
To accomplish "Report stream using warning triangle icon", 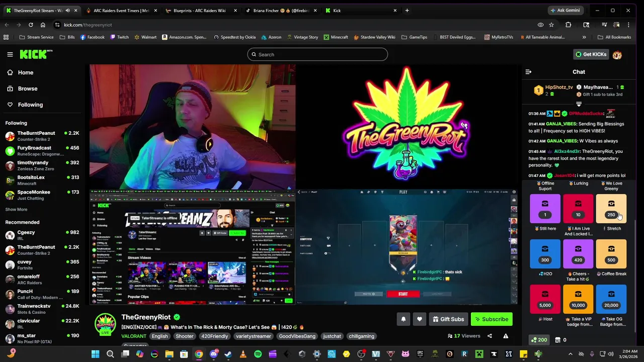I will pos(506,336).
